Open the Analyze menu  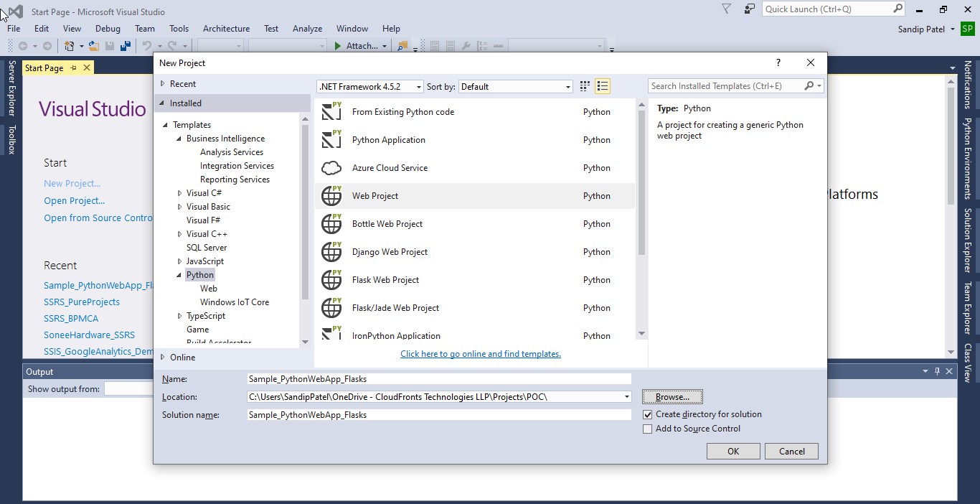307,29
